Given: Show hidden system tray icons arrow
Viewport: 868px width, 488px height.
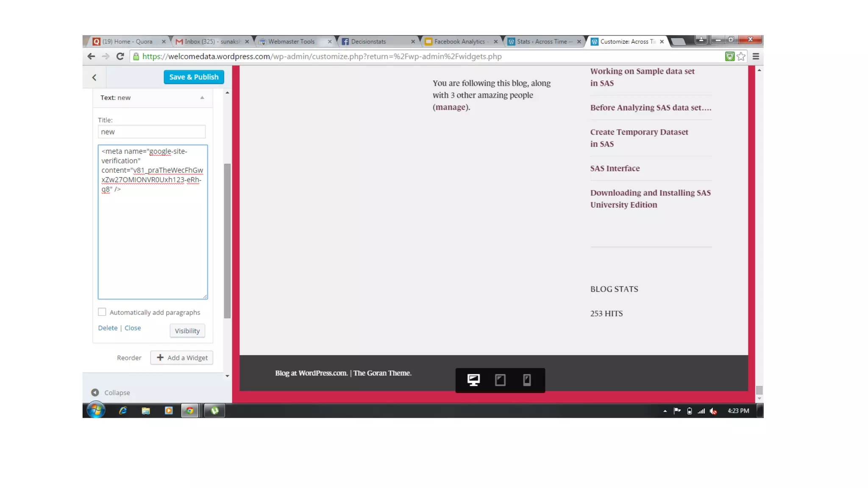Looking at the screenshot, I should [665, 411].
